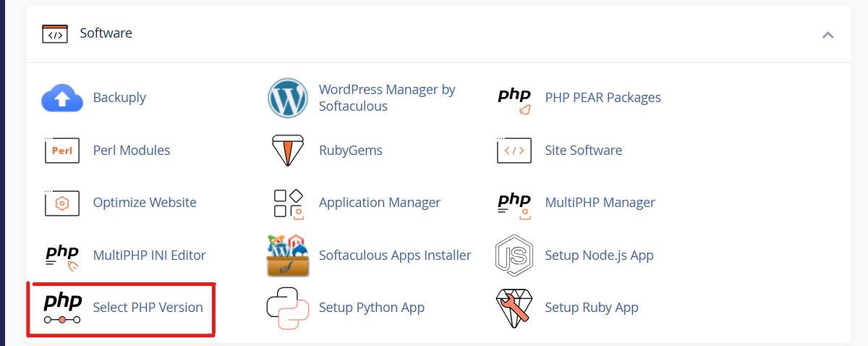Click the WordPress Manager logo icon

click(x=288, y=98)
